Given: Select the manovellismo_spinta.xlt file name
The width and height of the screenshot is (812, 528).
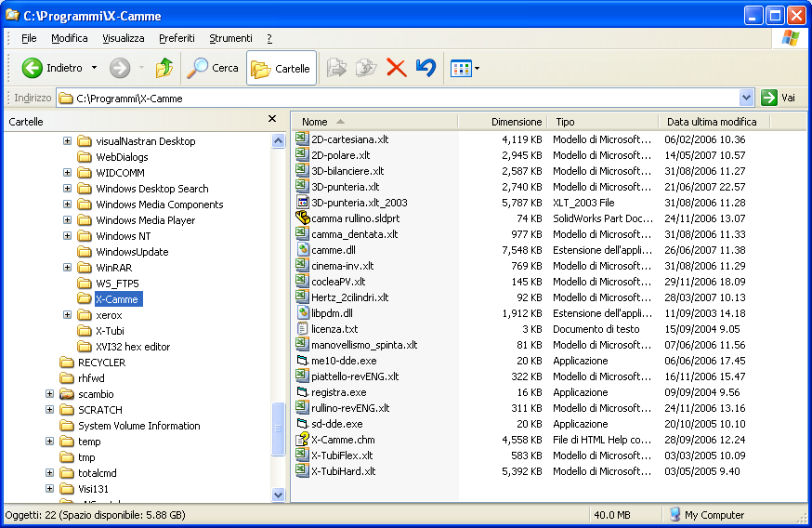Looking at the screenshot, I should pos(364,345).
